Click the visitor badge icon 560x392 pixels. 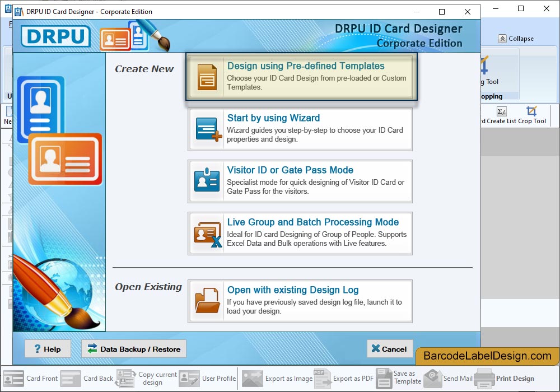(x=207, y=180)
